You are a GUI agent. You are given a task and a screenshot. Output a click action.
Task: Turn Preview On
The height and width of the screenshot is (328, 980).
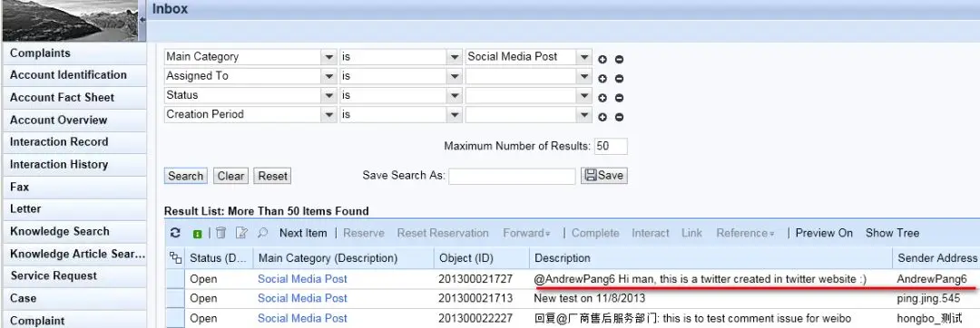pyautogui.click(x=824, y=233)
